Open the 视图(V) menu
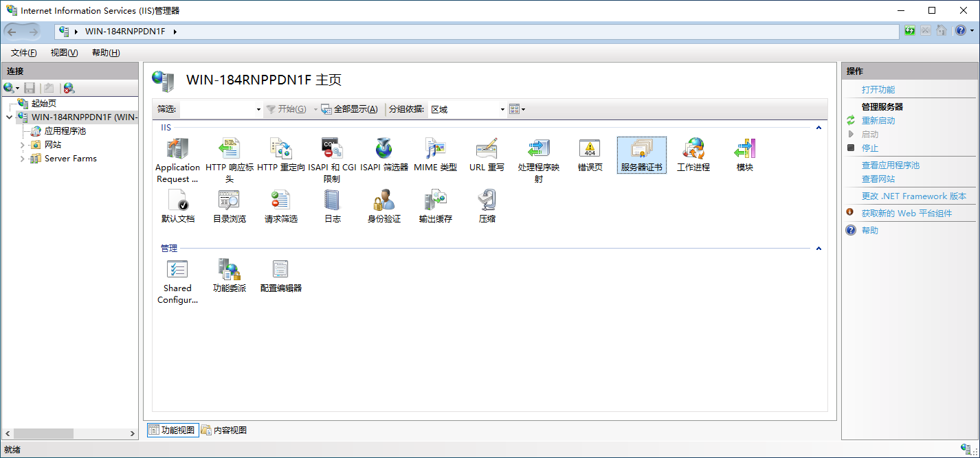 (x=64, y=53)
